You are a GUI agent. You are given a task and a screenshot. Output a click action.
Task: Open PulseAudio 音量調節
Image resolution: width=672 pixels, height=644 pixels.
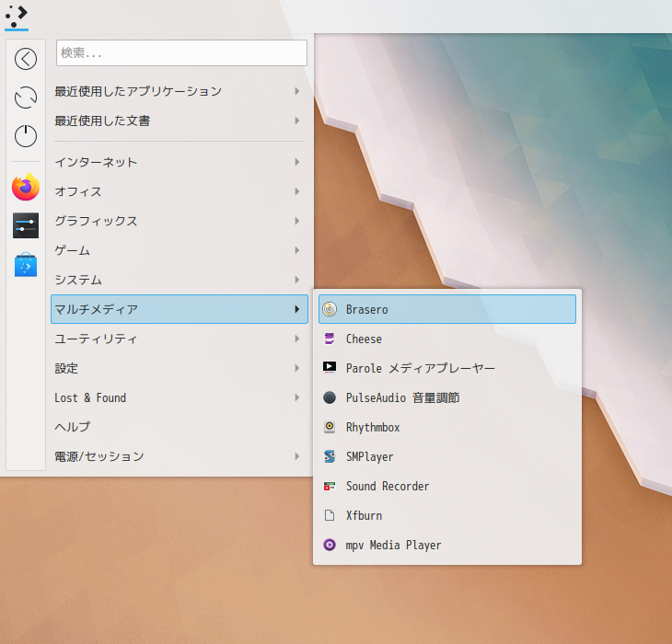click(447, 397)
